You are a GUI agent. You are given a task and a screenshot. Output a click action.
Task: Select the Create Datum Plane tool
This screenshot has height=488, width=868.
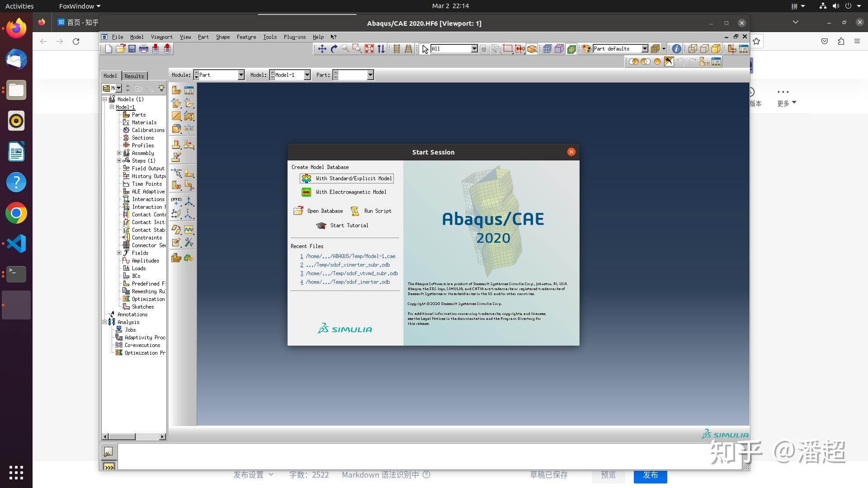click(176, 213)
